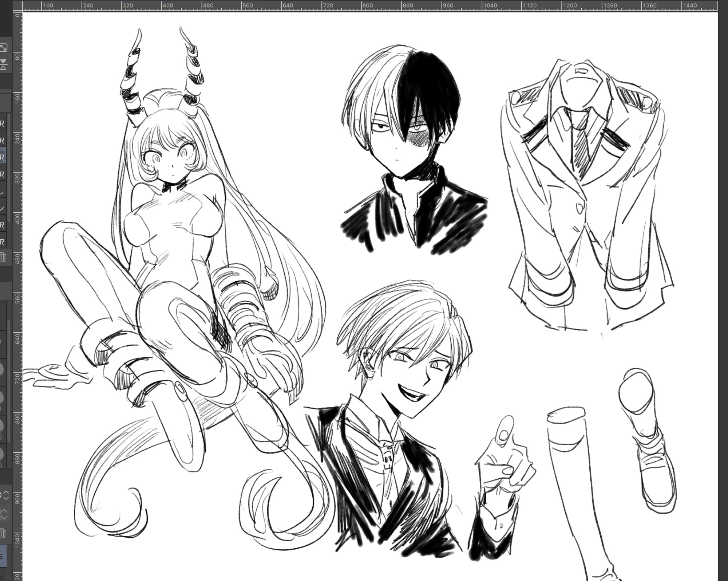Viewport: 728px width, 581px height.
Task: Click the triangle collapse icon below the expand icon
Action: point(3,64)
